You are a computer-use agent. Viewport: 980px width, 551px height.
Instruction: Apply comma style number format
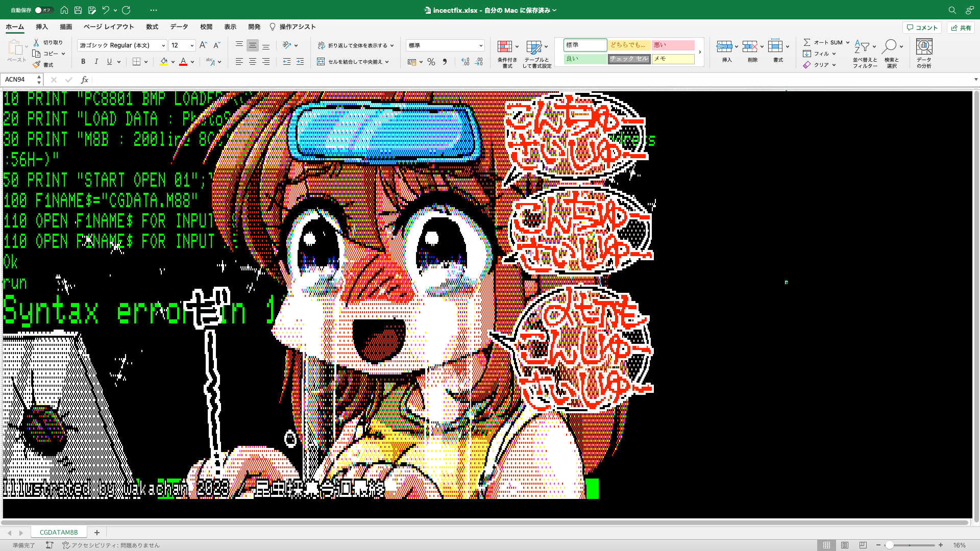tap(445, 62)
